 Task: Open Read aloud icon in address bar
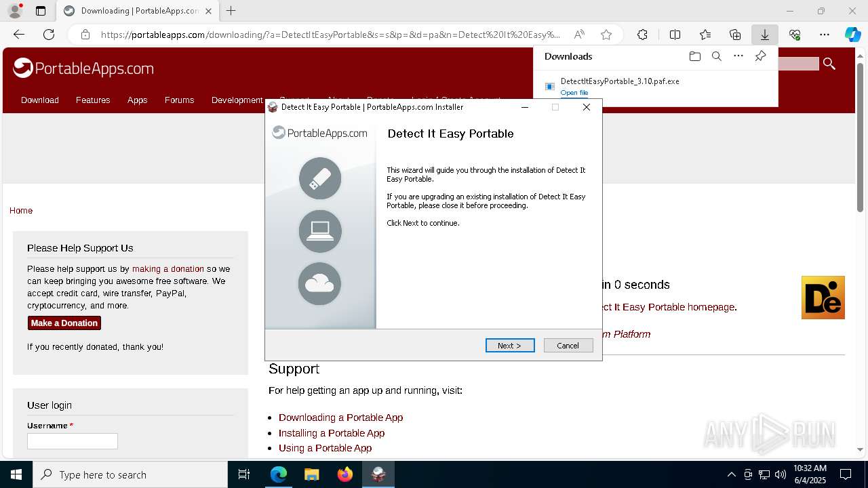pyautogui.click(x=579, y=35)
